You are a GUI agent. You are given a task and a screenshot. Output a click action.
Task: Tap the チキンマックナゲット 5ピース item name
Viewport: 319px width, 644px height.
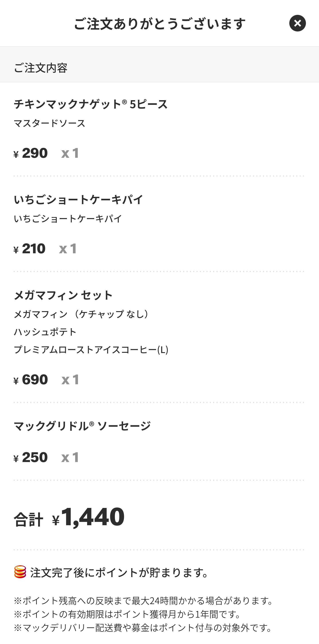pos(90,104)
